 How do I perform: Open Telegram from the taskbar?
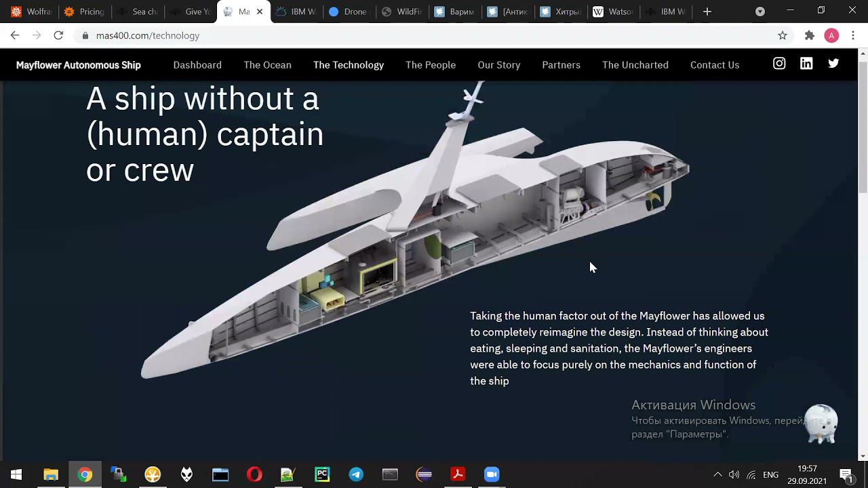(x=356, y=474)
